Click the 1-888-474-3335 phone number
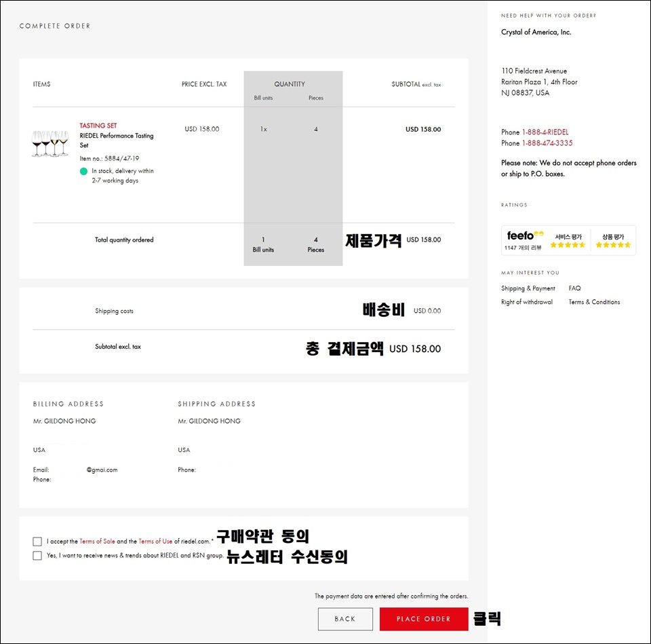Screen dimensions: 651x644 click(x=547, y=143)
